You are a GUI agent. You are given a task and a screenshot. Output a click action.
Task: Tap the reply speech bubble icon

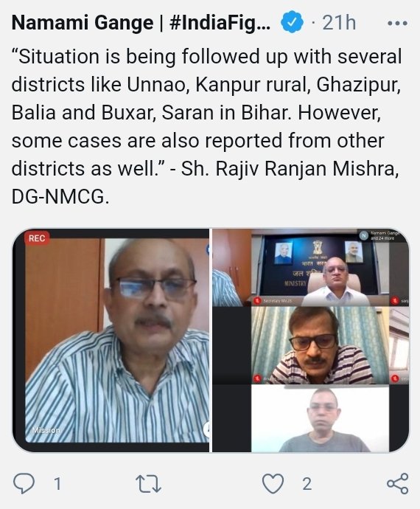click(x=24, y=483)
